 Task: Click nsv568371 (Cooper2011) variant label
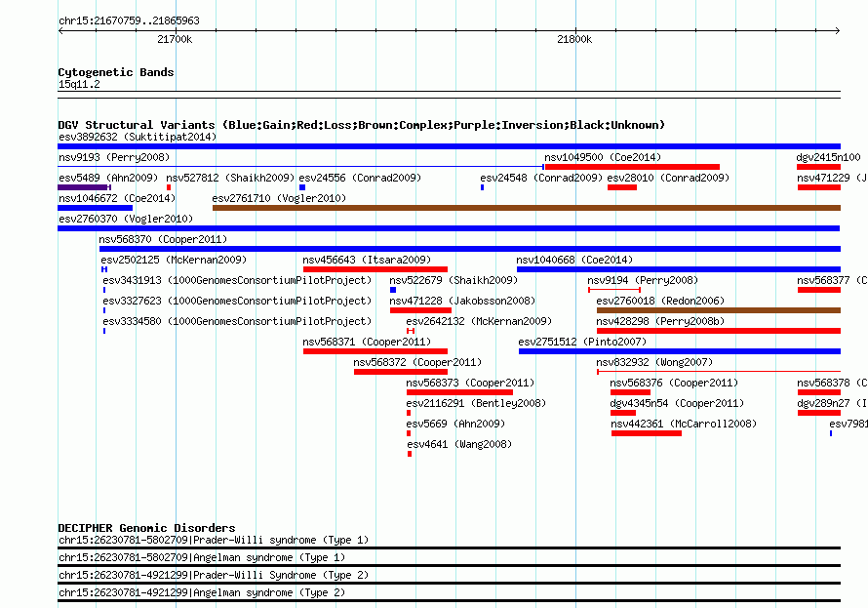(x=367, y=342)
